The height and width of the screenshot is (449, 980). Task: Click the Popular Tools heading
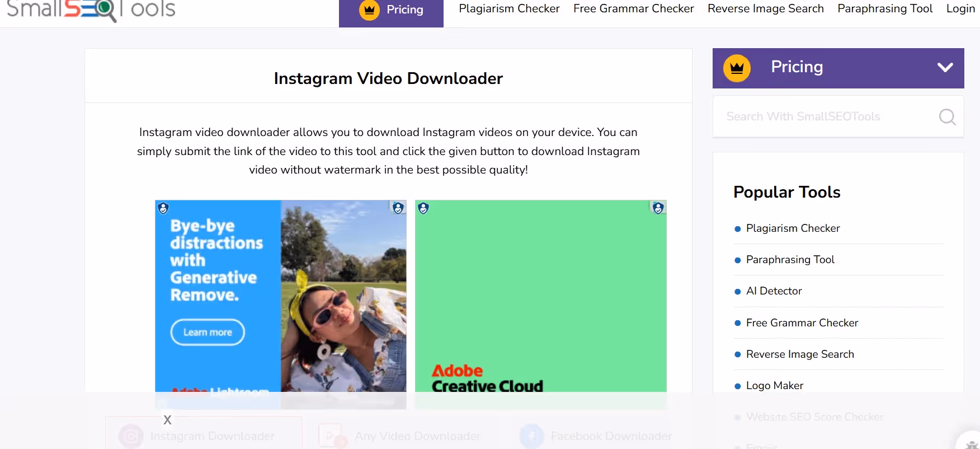[x=786, y=192]
